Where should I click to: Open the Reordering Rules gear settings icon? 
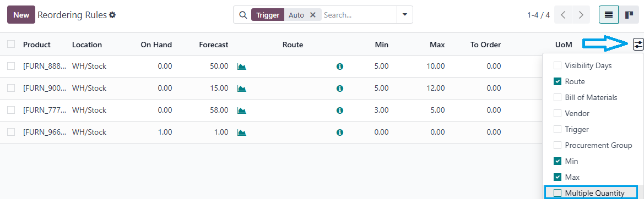(112, 15)
